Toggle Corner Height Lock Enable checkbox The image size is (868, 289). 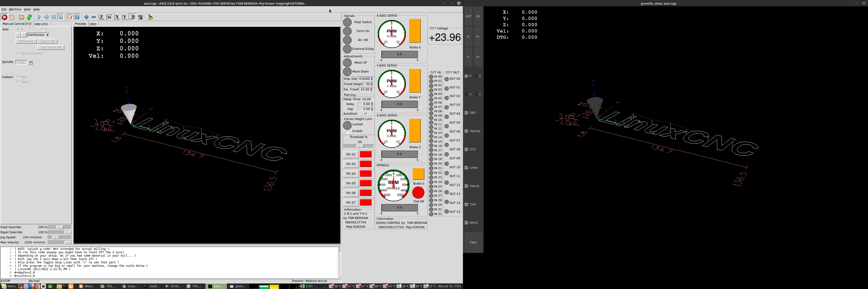[x=348, y=132]
